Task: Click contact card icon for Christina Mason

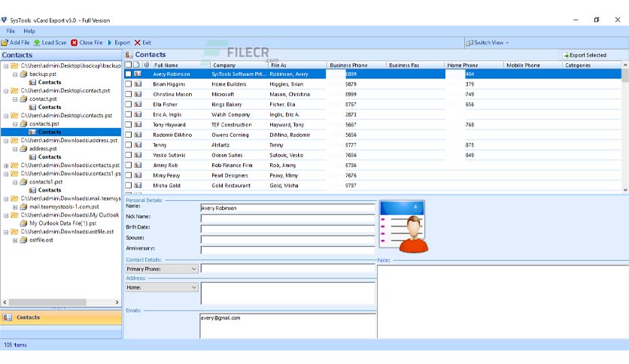Action: [138, 94]
